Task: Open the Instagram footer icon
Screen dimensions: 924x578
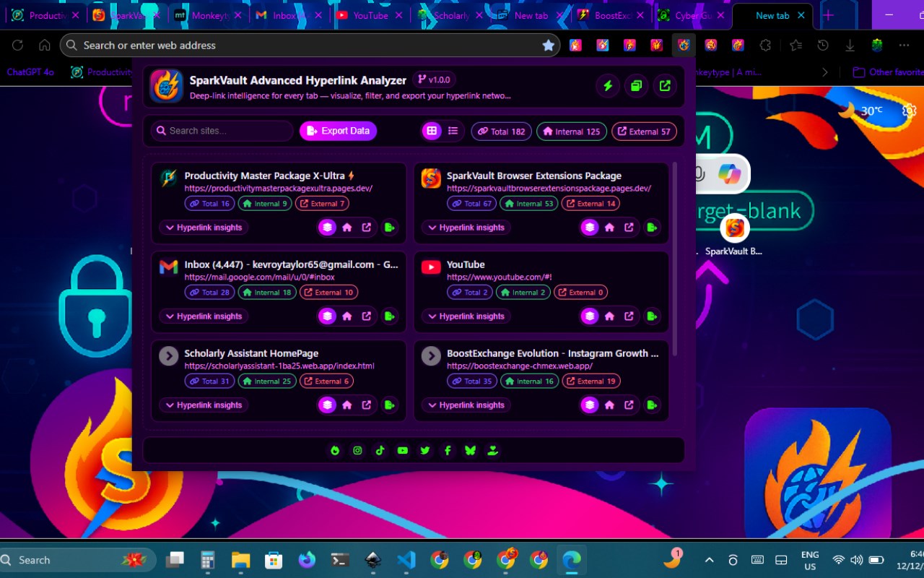Action: (357, 450)
